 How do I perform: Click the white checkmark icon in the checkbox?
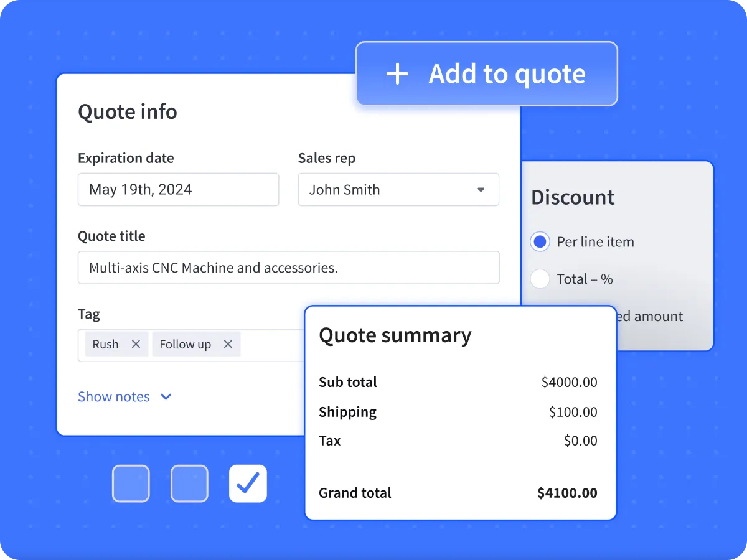248,483
